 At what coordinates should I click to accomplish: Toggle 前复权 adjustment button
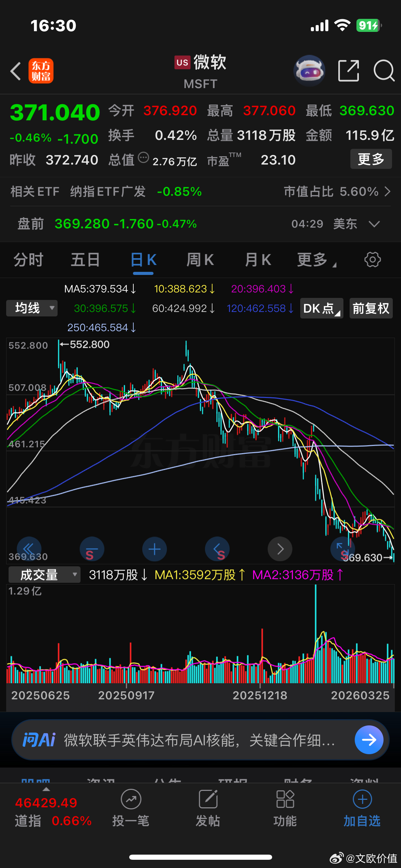[x=371, y=308]
